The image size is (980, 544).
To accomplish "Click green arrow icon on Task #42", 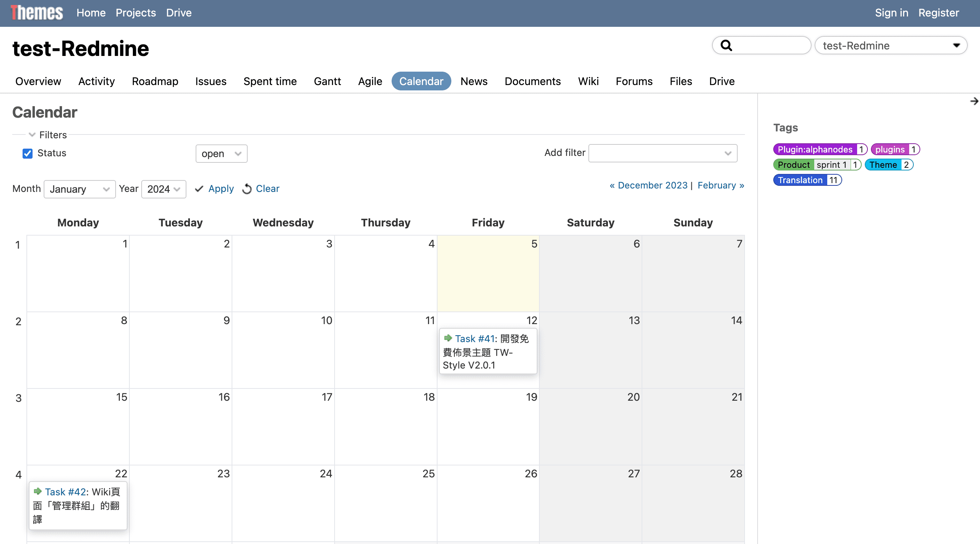I will click(38, 491).
